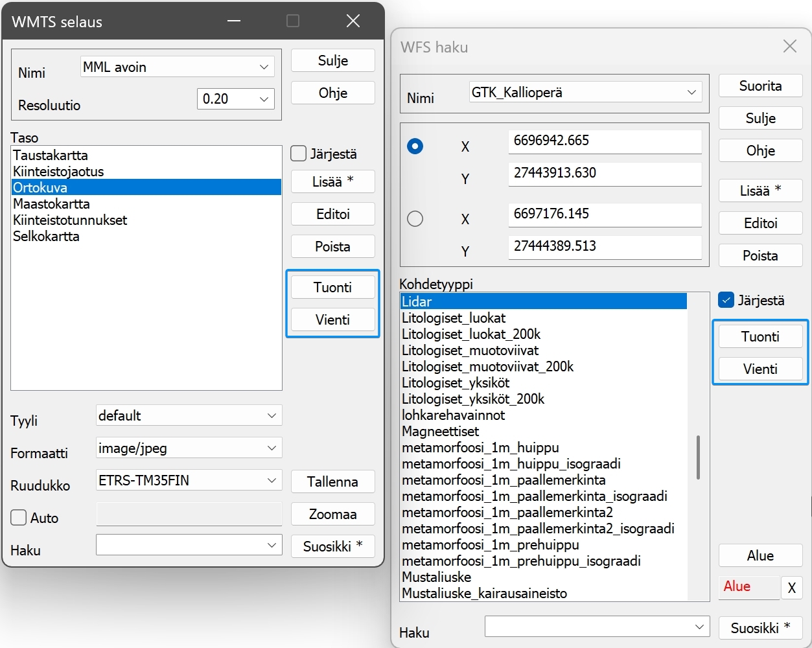Select Taustakartta layer in Taso list

click(146, 155)
